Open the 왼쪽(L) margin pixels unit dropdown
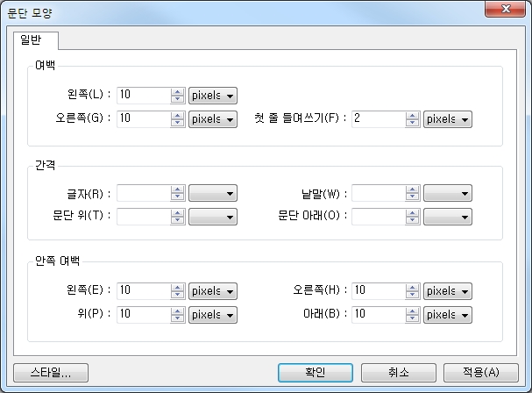 point(213,96)
